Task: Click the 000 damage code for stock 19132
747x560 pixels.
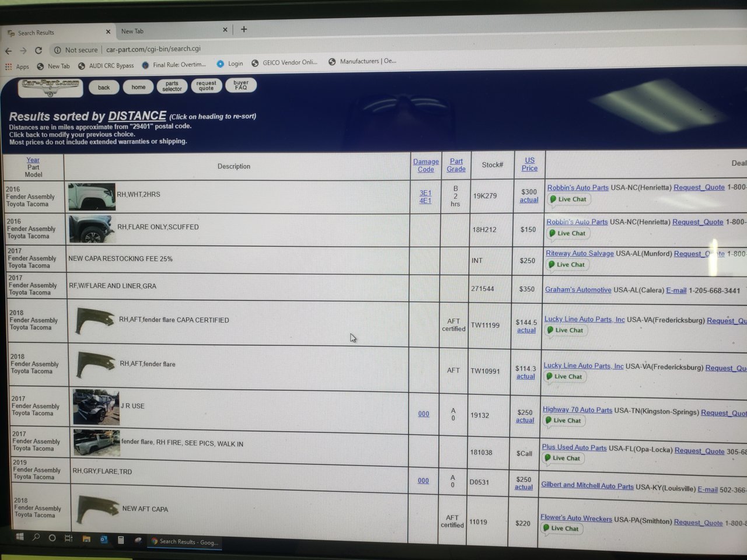Action: point(424,414)
